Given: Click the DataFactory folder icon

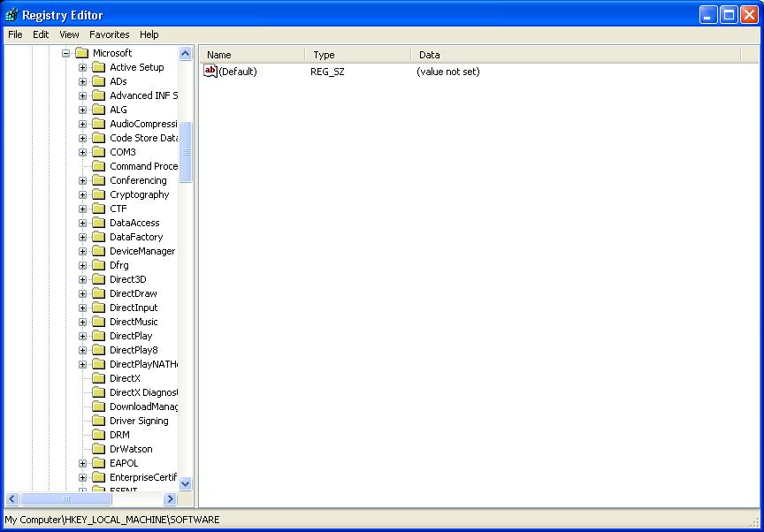Looking at the screenshot, I should (98, 236).
